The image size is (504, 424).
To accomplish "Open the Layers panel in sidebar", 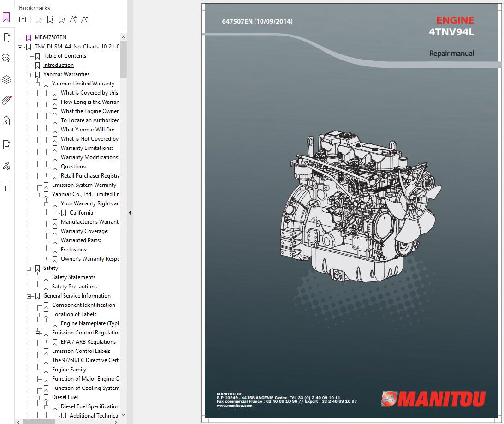I will (x=6, y=79).
